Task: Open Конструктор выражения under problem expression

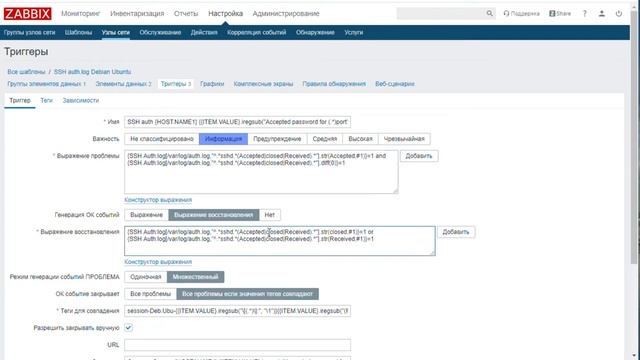Action: (x=158, y=200)
